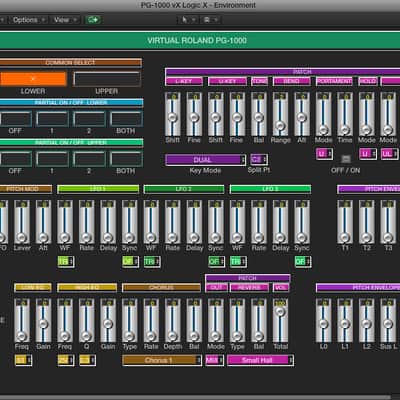Click the LFO 2 Delay slider
This screenshot has height=400, width=400.
(x=194, y=222)
